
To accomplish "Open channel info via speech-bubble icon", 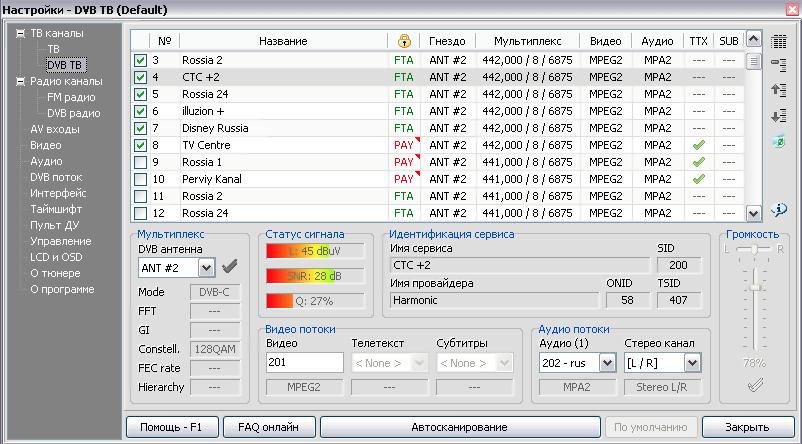I will pyautogui.click(x=779, y=209).
